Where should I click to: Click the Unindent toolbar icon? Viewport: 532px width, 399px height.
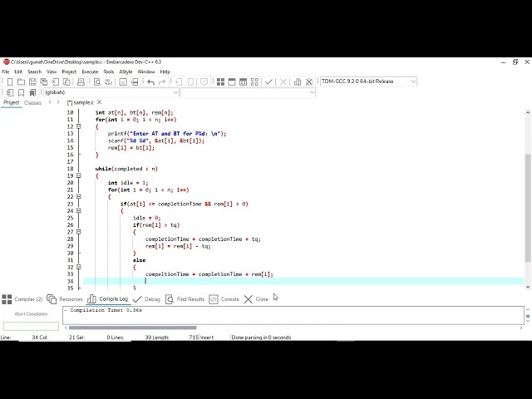[x=190, y=81]
